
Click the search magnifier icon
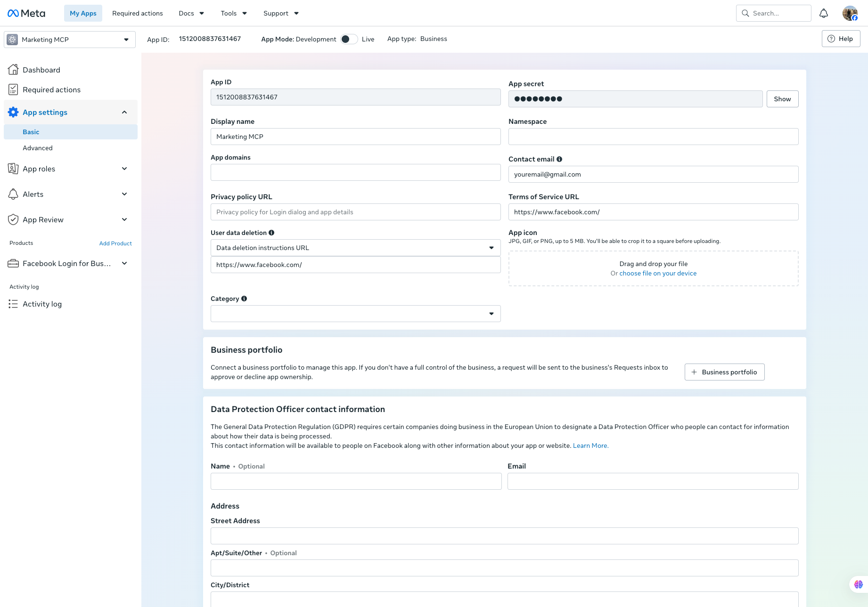(x=745, y=13)
